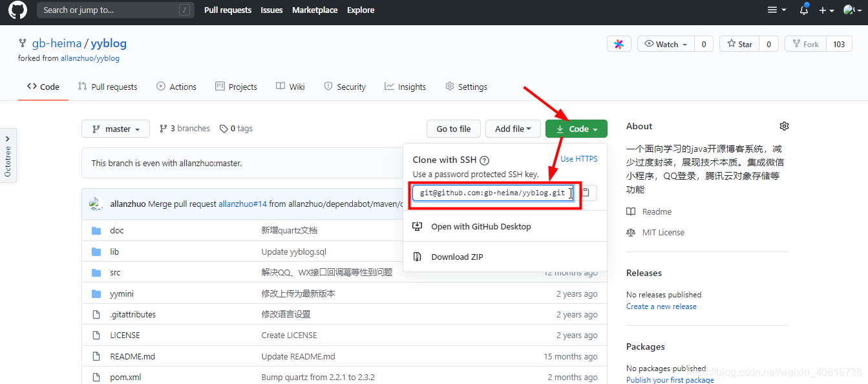Open Explore in top navigation
868x384 pixels.
pos(361,10)
